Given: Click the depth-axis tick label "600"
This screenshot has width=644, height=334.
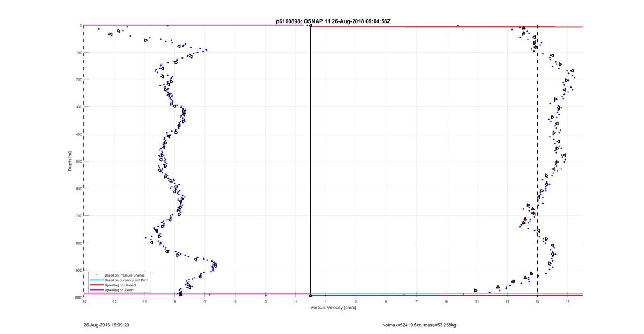Looking at the screenshot, I should tap(78, 188).
